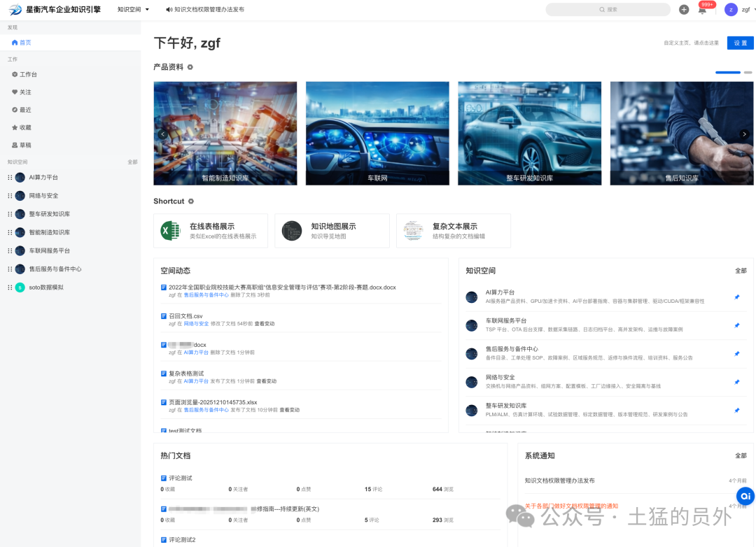The image size is (756, 547).
Task: Click 查看变动 on the 复杂表格测试 entry
Action: [267, 381]
